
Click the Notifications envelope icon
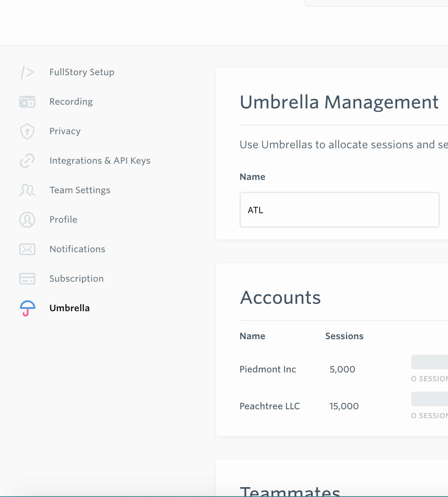click(27, 249)
